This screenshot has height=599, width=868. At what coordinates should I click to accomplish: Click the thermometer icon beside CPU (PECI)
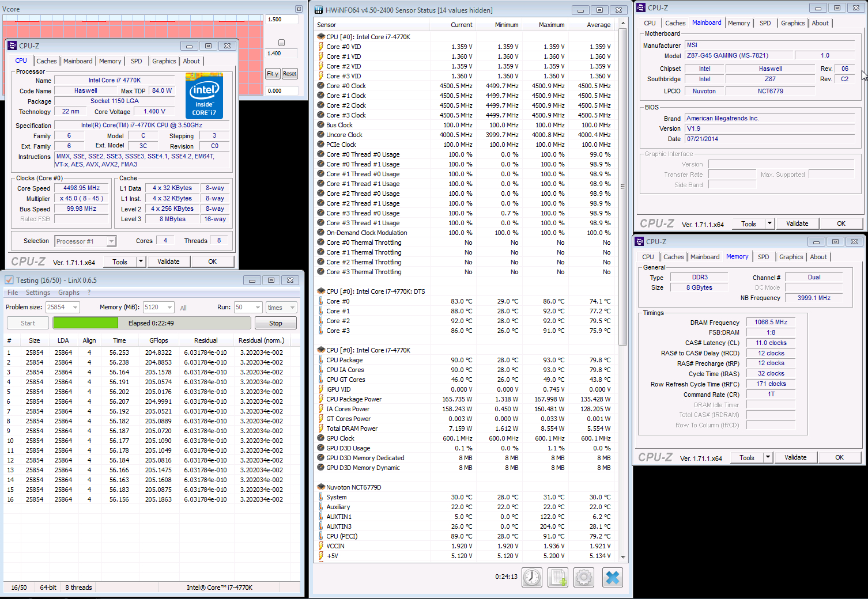[x=321, y=536]
